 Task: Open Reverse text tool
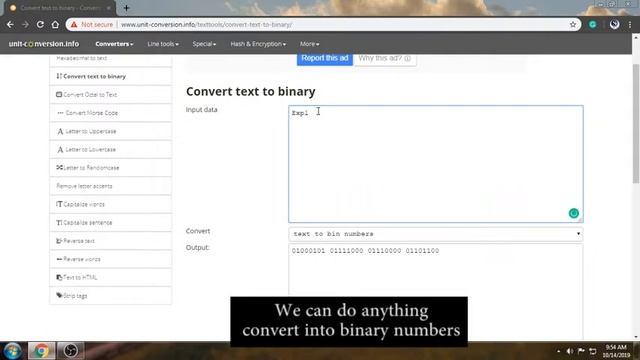(111, 241)
